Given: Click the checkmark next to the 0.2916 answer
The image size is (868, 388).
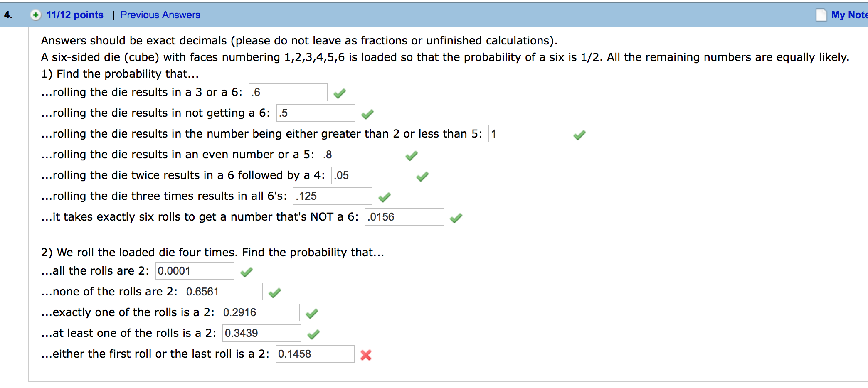Looking at the screenshot, I should point(311,313).
